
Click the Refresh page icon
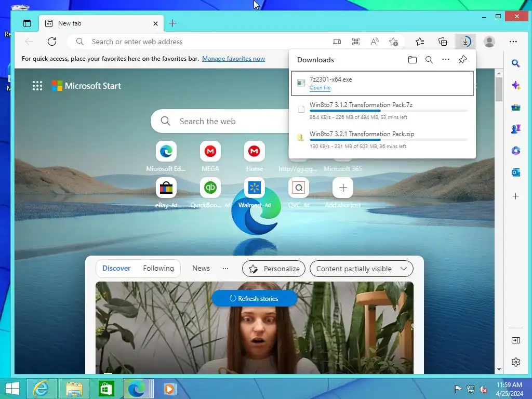pyautogui.click(x=52, y=42)
